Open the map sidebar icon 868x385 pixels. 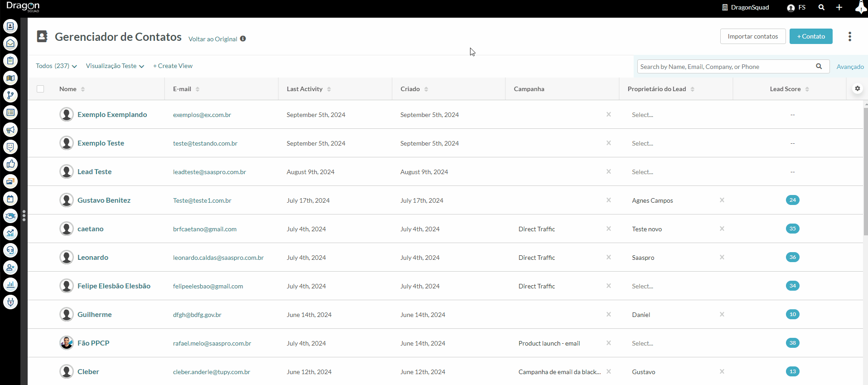[10, 78]
